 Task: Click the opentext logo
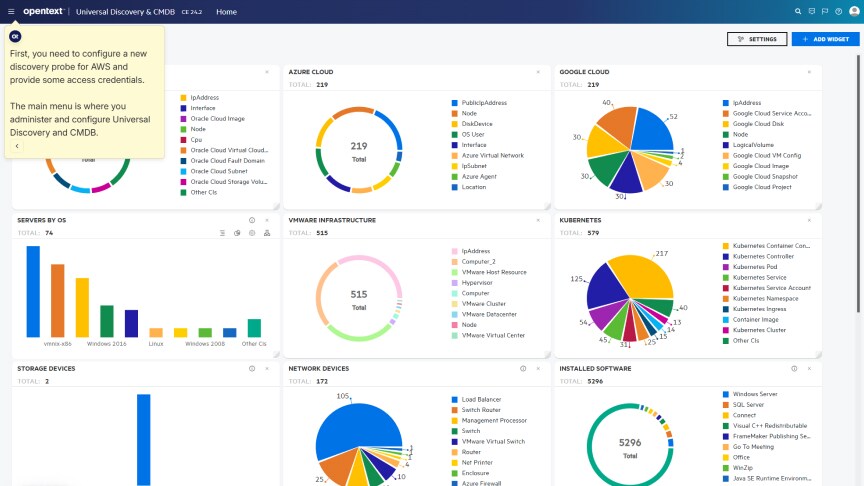(x=44, y=12)
